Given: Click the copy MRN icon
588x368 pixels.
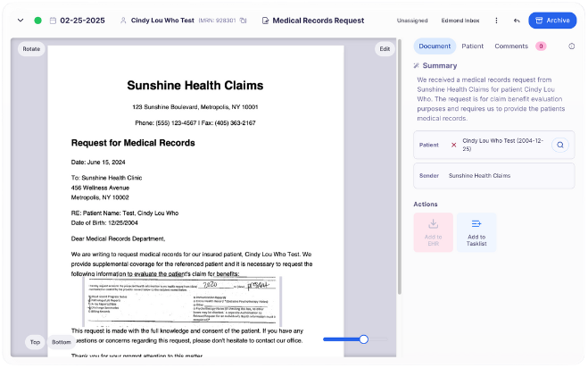Looking at the screenshot, I should click(243, 20).
